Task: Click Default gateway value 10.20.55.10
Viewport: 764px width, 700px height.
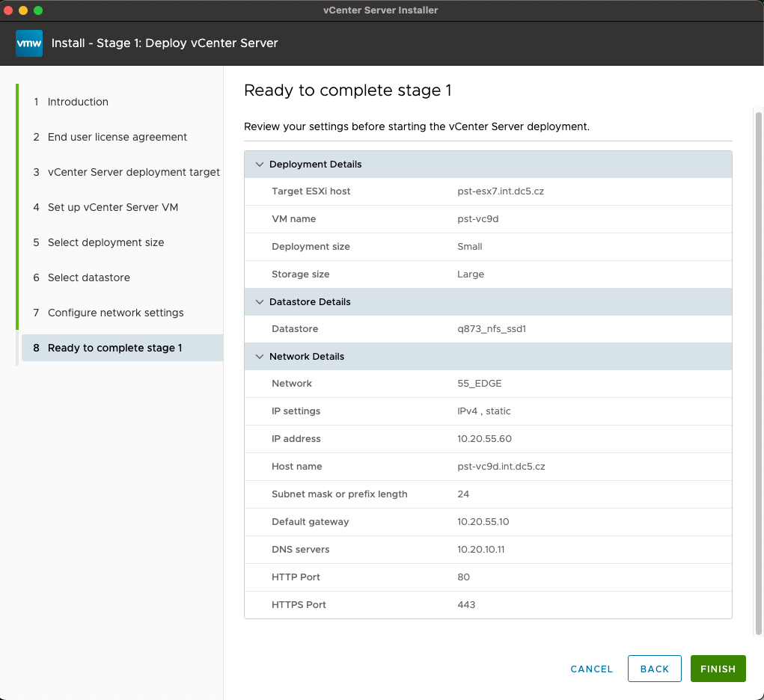Action: [483, 522]
